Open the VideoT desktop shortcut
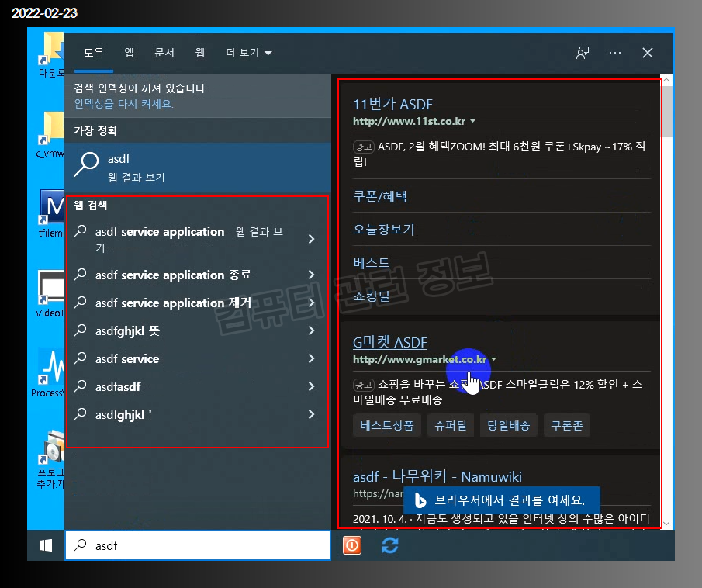Image resolution: width=702 pixels, height=588 pixels. pyautogui.click(x=50, y=293)
